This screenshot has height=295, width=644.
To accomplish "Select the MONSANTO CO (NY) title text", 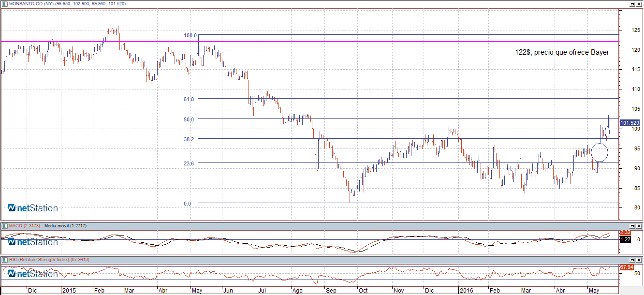I will [30, 4].
